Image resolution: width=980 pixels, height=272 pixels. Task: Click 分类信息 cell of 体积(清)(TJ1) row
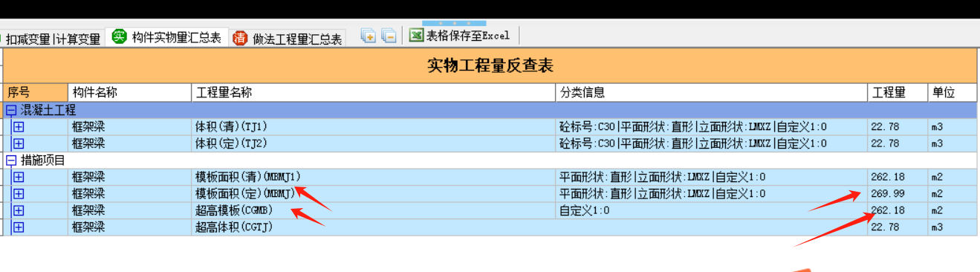[712, 126]
